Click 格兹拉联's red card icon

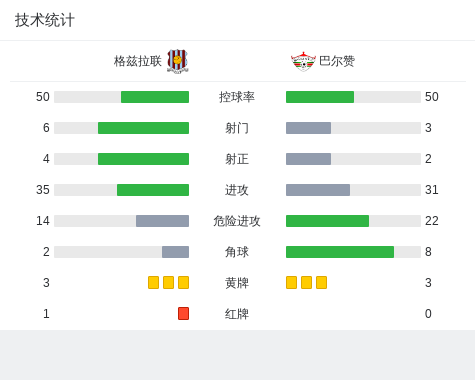[183, 314]
